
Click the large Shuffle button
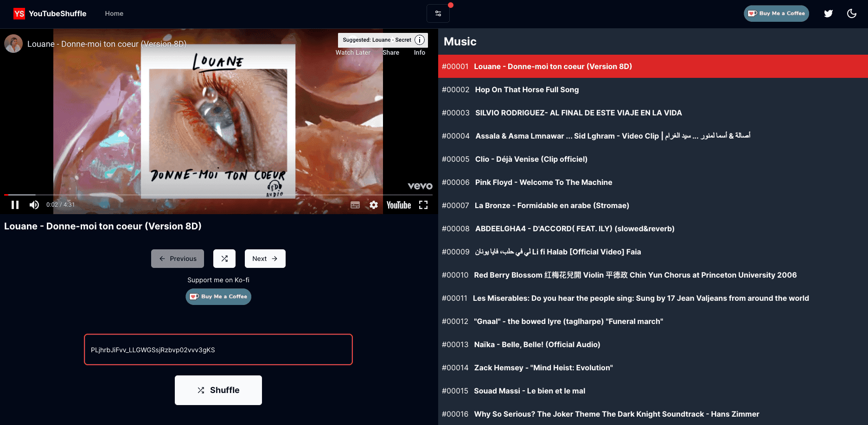218,390
